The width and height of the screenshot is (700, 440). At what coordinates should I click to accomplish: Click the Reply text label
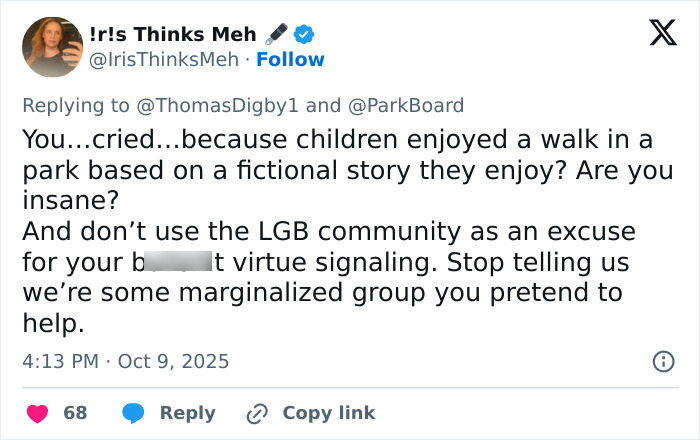187,412
